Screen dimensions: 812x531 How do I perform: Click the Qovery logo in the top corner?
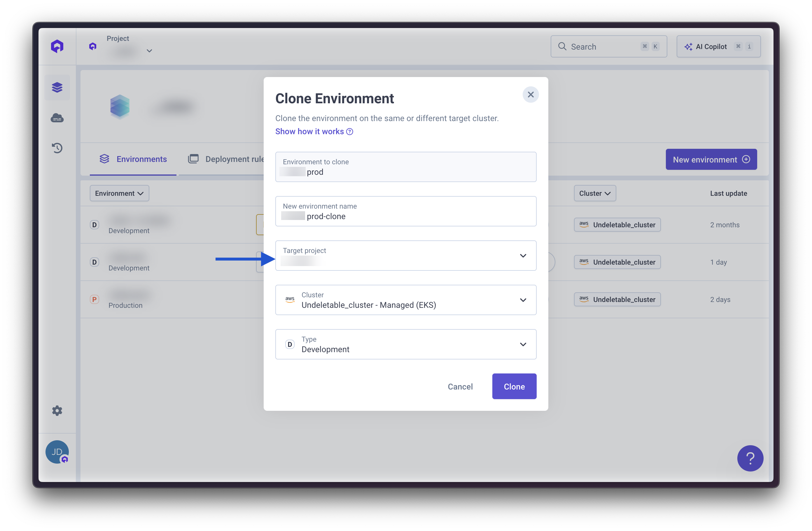pyautogui.click(x=57, y=46)
